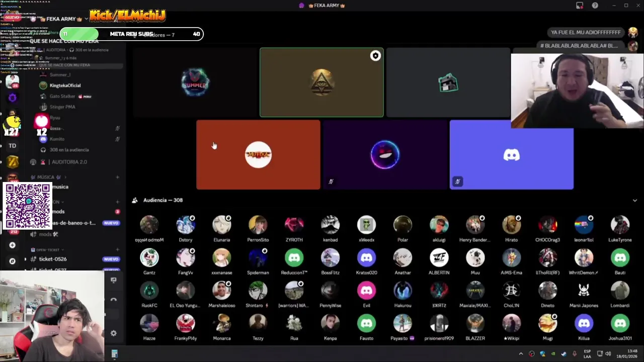Select the highlighted speaker tile with pyramid avatar
The image size is (644, 362).
tap(321, 82)
